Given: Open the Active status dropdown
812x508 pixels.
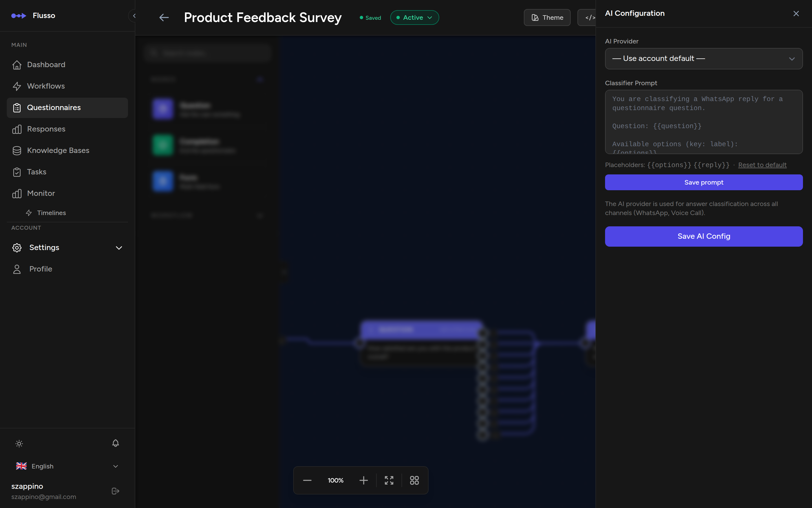Looking at the screenshot, I should [x=414, y=17].
